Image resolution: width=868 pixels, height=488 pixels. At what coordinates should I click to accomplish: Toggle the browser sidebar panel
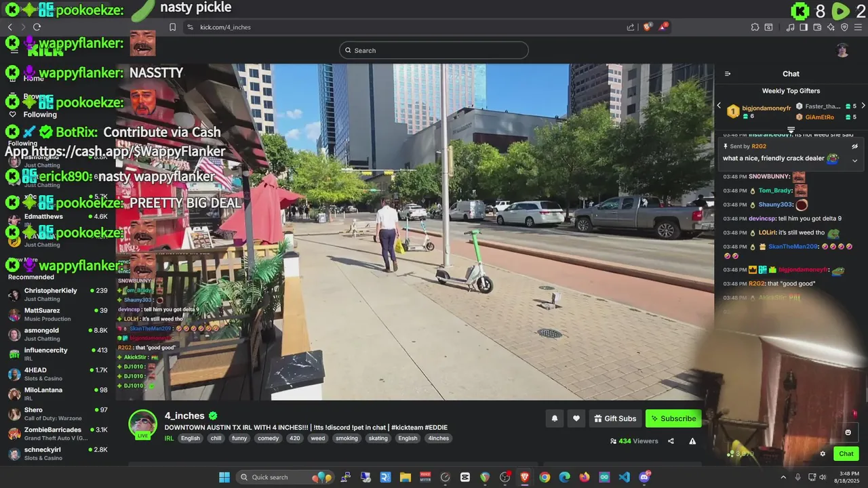pos(804,27)
